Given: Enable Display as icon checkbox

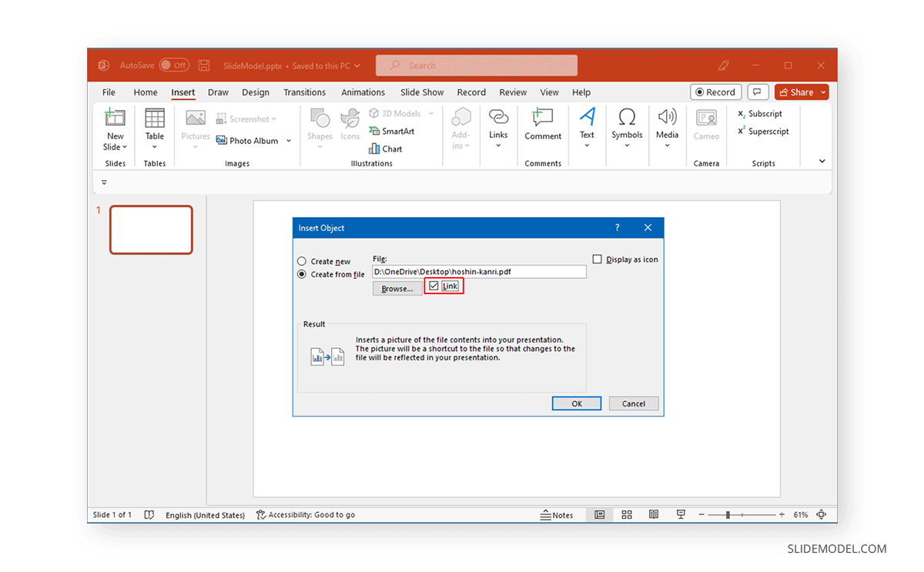Looking at the screenshot, I should click(598, 259).
